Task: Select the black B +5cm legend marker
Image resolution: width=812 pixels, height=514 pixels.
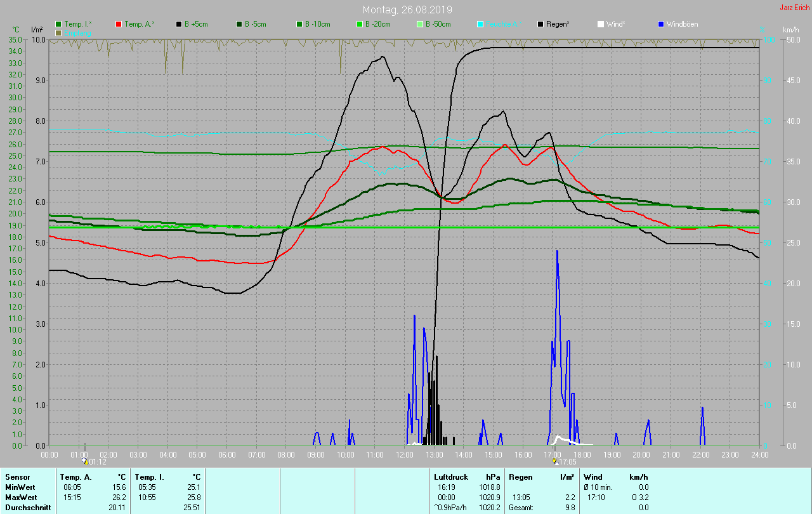Action: (x=180, y=24)
